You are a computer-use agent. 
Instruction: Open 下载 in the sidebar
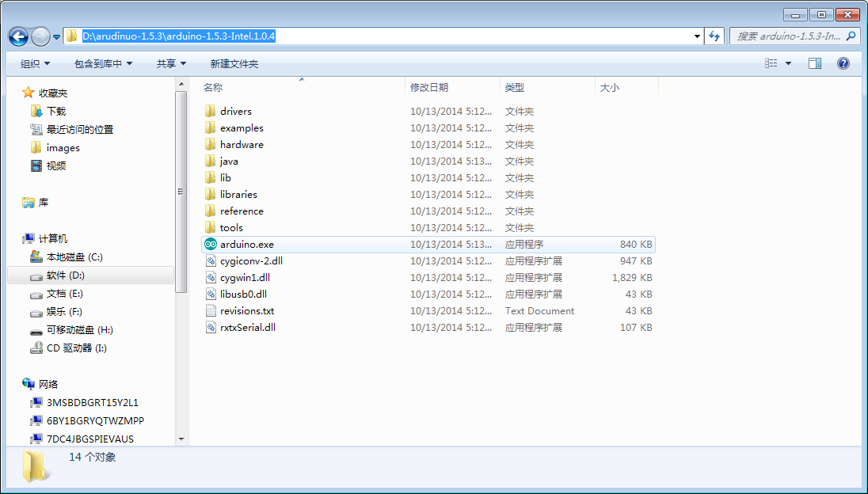coord(56,111)
